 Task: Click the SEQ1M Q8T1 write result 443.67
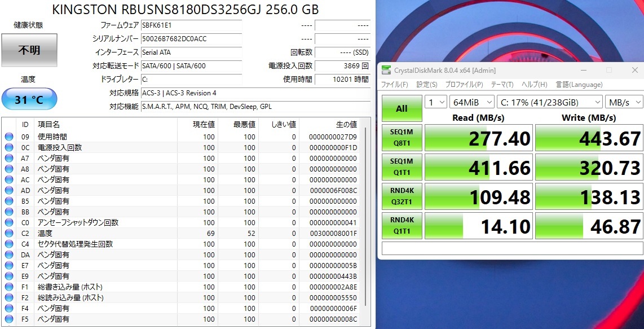tap(589, 138)
